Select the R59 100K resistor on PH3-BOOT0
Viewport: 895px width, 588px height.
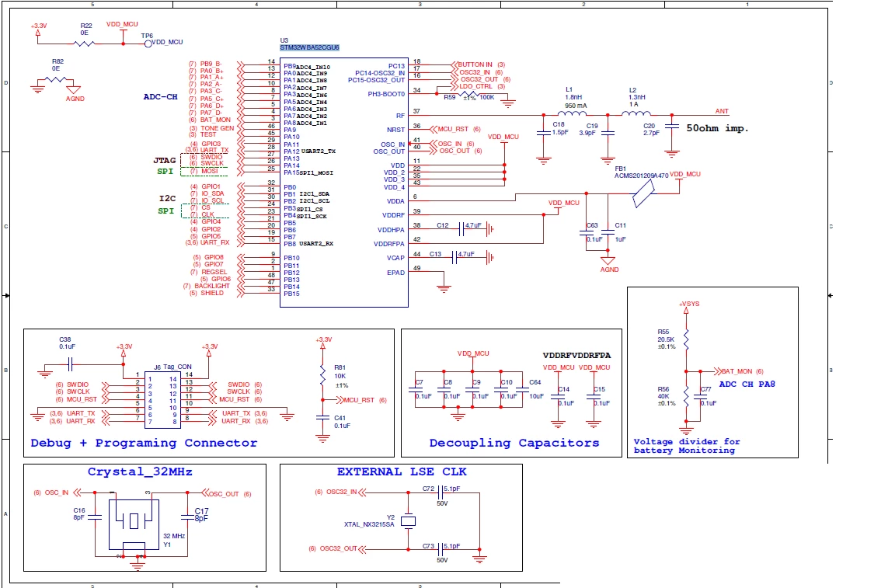pyautogui.click(x=469, y=94)
